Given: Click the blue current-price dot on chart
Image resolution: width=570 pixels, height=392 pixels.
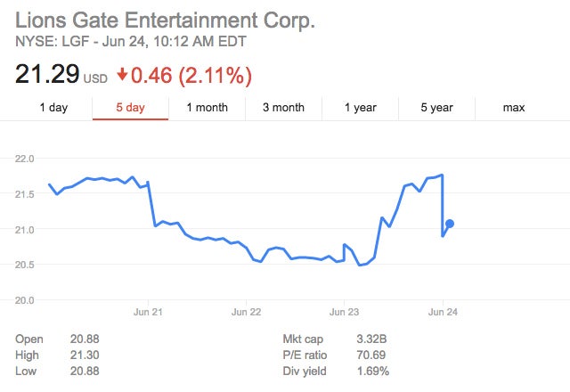Looking at the screenshot, I should pos(450,224).
